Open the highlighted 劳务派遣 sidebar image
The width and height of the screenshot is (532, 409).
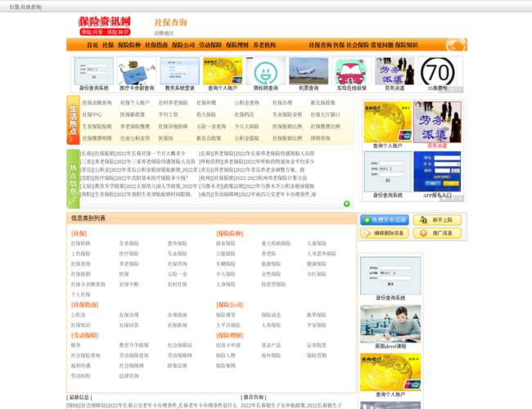click(437, 122)
